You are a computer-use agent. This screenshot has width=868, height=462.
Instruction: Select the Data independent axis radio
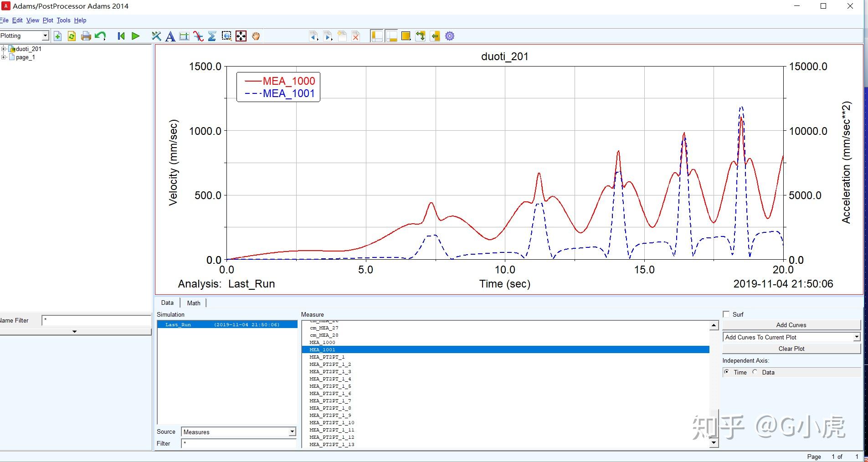tap(755, 372)
